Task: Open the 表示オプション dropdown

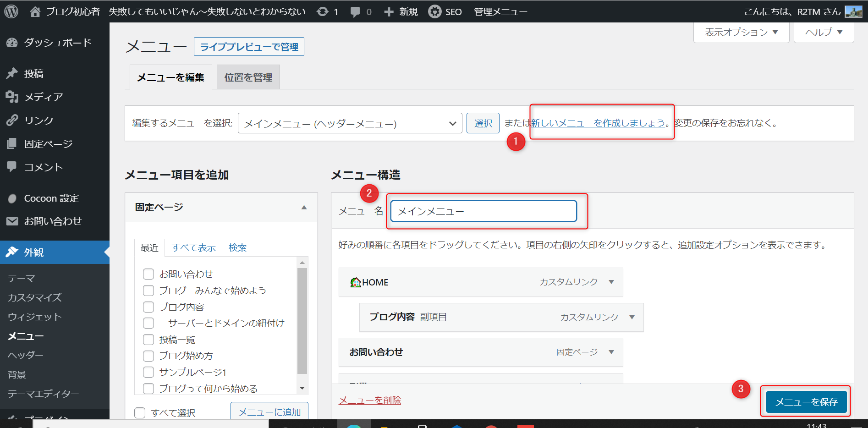Action: coord(741,33)
